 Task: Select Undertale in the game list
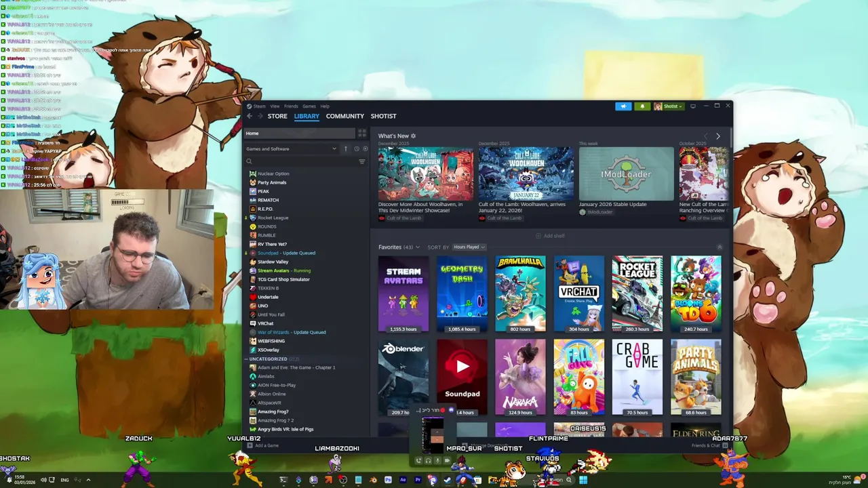click(x=268, y=297)
